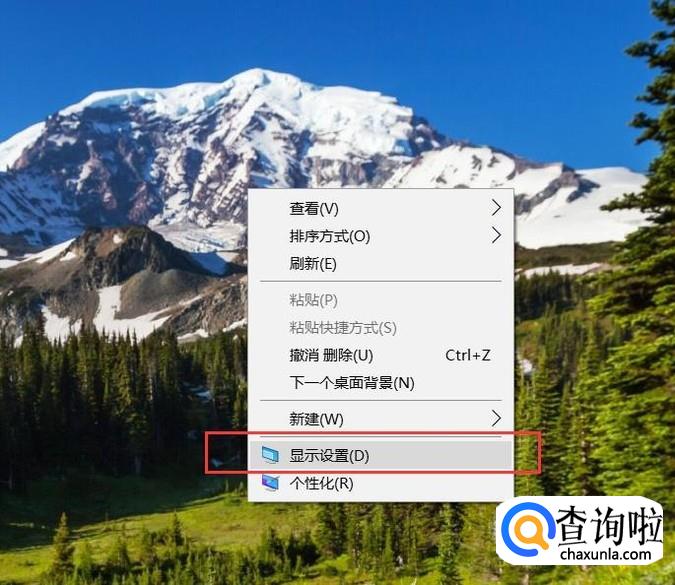Viewport: 675px width, 585px height.
Task: Click the magnifier logo in 查询啦 watermark
Action: [x=527, y=530]
